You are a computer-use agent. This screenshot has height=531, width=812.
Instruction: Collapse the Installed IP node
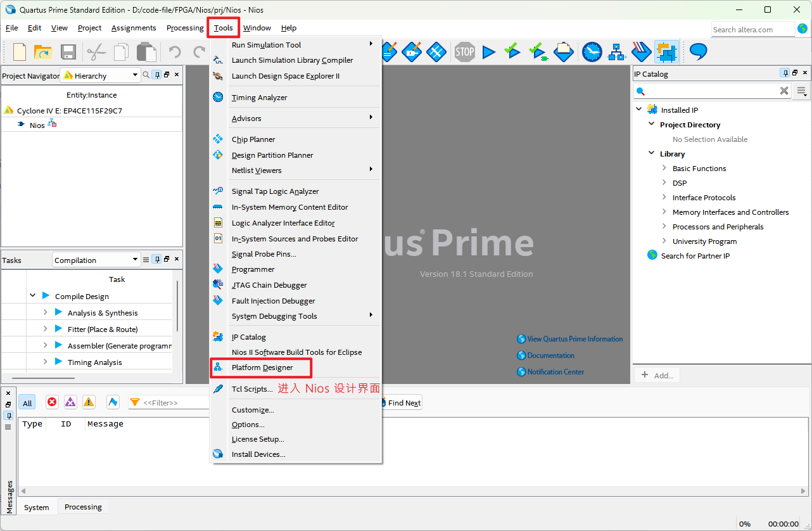pyautogui.click(x=638, y=109)
